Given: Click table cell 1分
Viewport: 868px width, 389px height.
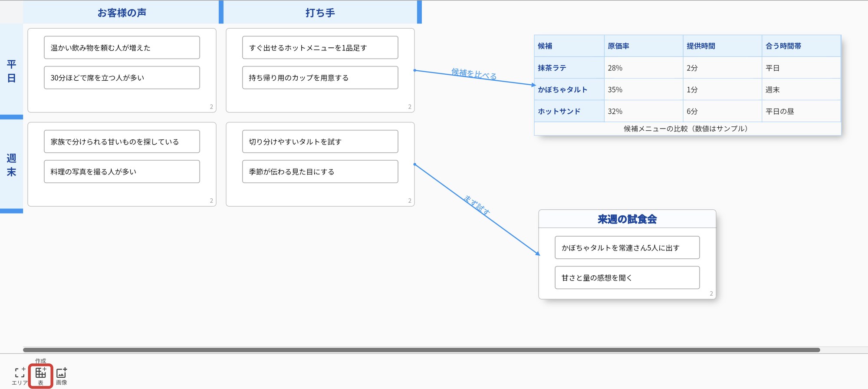Looking at the screenshot, I should (x=723, y=89).
